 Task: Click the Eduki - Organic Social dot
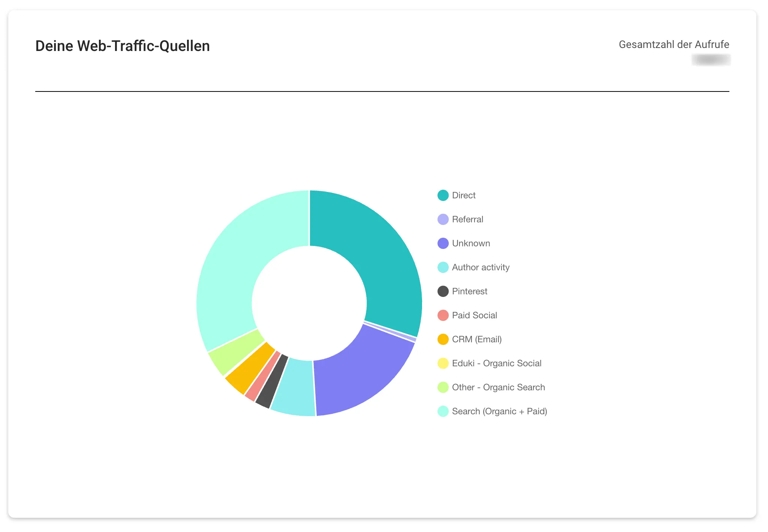(x=443, y=363)
